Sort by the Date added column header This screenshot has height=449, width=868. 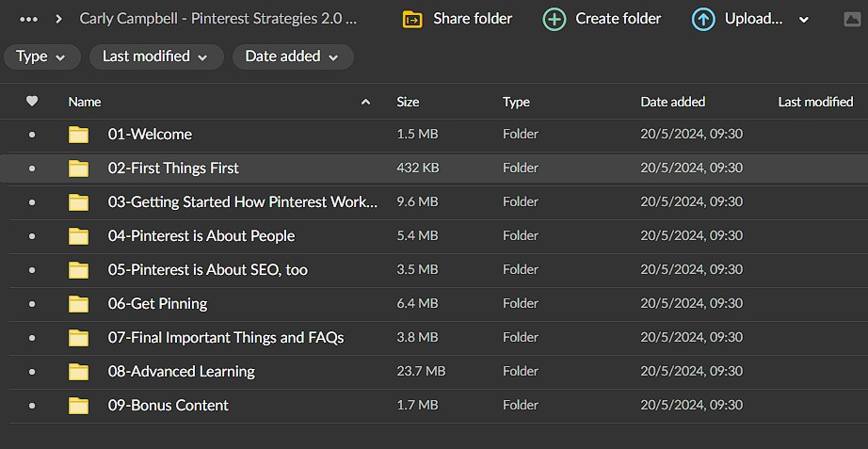(x=672, y=102)
